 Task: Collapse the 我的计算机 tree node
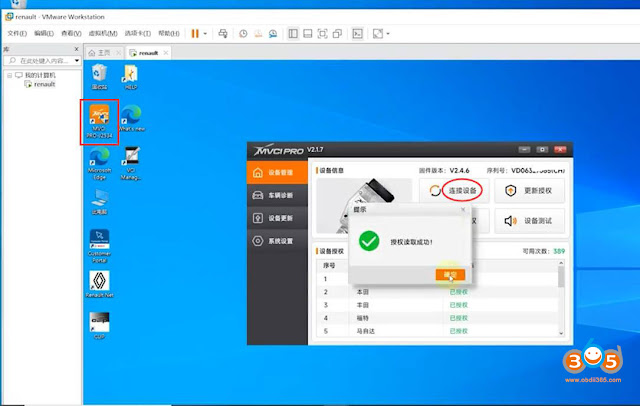coord(9,75)
